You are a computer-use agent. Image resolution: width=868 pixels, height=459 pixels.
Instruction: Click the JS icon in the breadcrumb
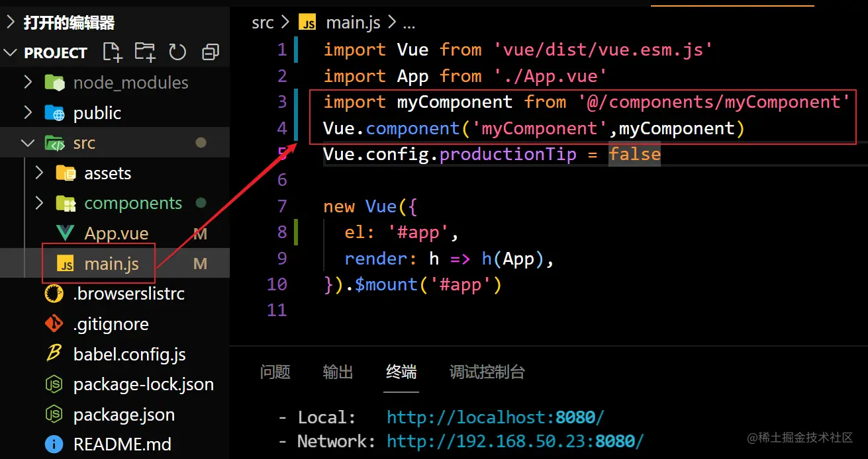tap(307, 23)
